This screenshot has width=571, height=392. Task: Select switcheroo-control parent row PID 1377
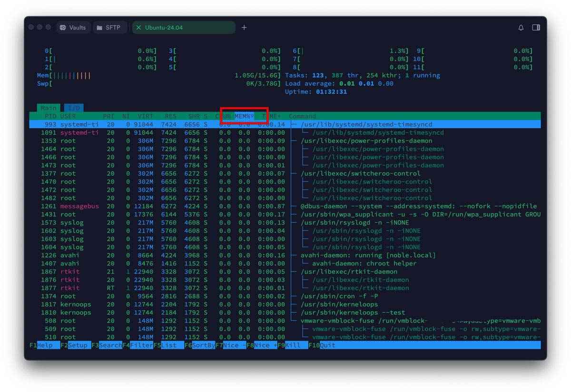point(285,174)
